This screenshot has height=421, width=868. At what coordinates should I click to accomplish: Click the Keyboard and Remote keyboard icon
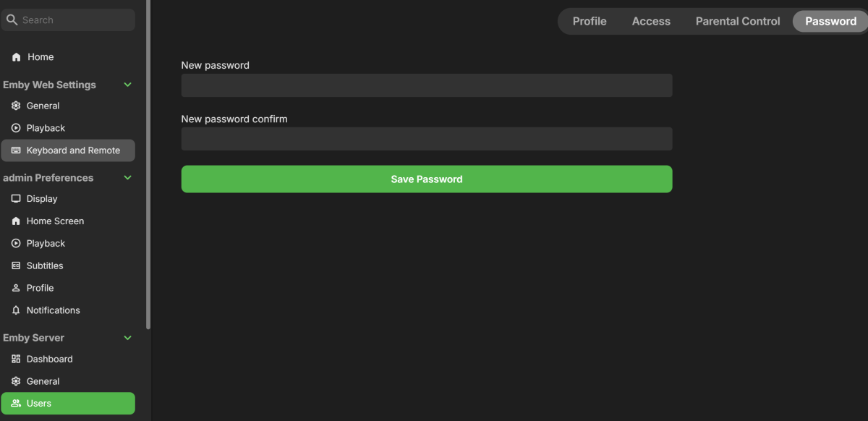point(16,150)
